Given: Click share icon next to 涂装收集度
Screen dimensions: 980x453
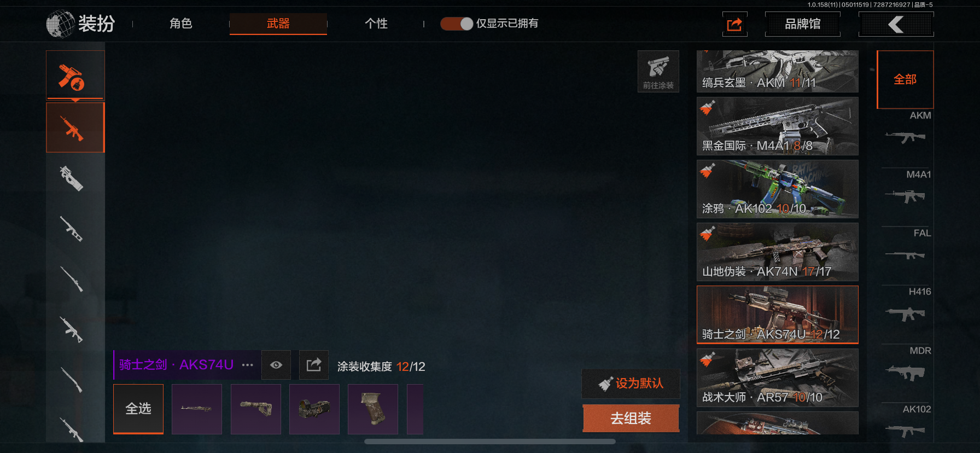Looking at the screenshot, I should tap(314, 365).
